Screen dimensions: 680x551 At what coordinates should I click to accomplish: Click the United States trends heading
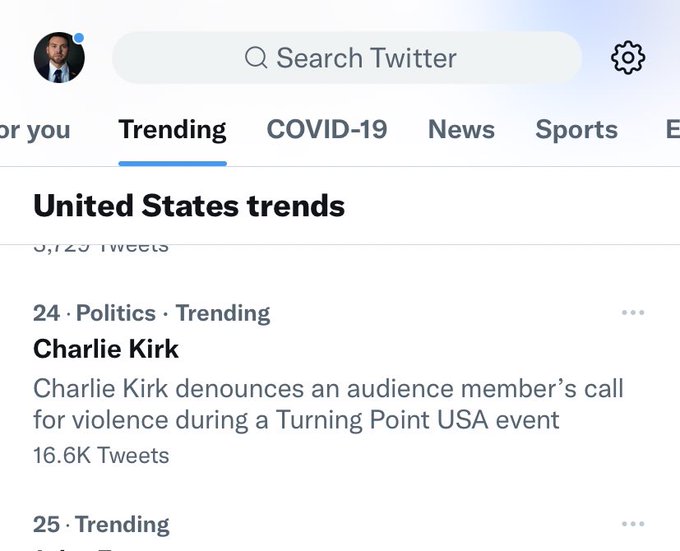pos(189,205)
